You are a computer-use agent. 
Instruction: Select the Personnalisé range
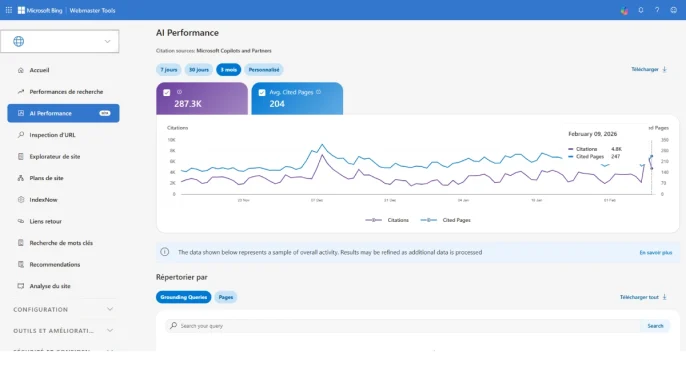pos(264,70)
